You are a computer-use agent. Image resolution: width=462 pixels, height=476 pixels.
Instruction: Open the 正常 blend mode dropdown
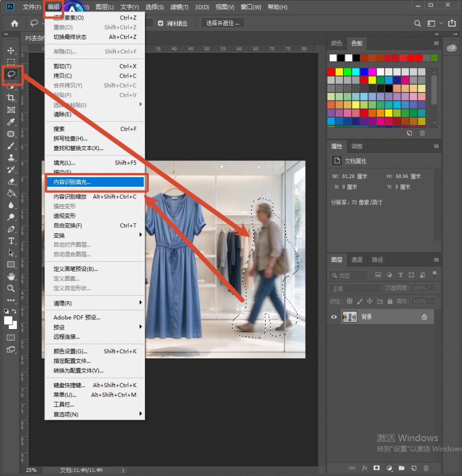[x=355, y=288]
